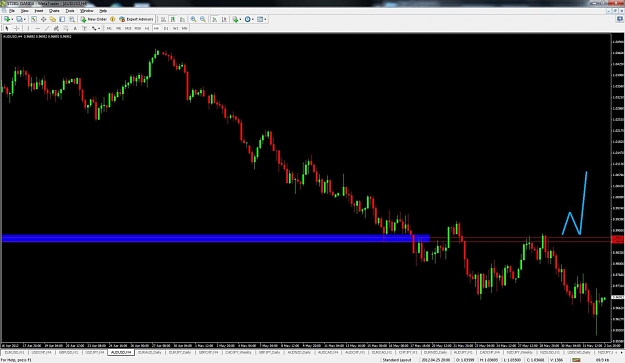This screenshot has height=363, width=625.
Task: Switch to bar chart display
Action: coord(163,19)
